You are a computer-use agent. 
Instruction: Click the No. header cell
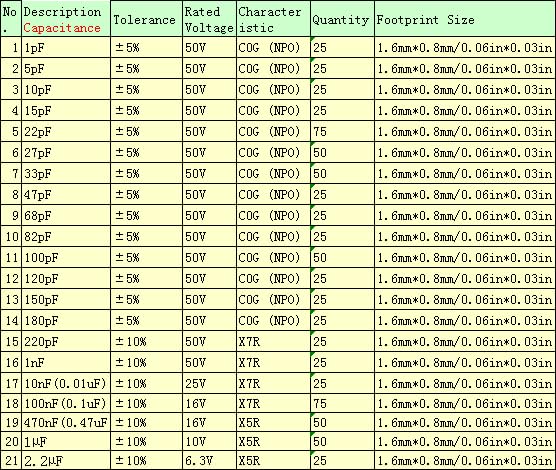pyautogui.click(x=11, y=19)
